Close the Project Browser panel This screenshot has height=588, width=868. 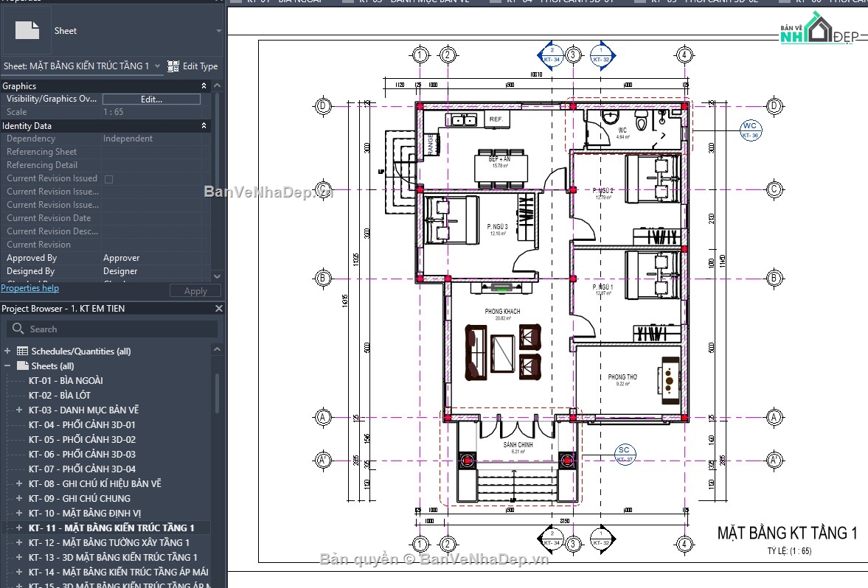click(219, 309)
